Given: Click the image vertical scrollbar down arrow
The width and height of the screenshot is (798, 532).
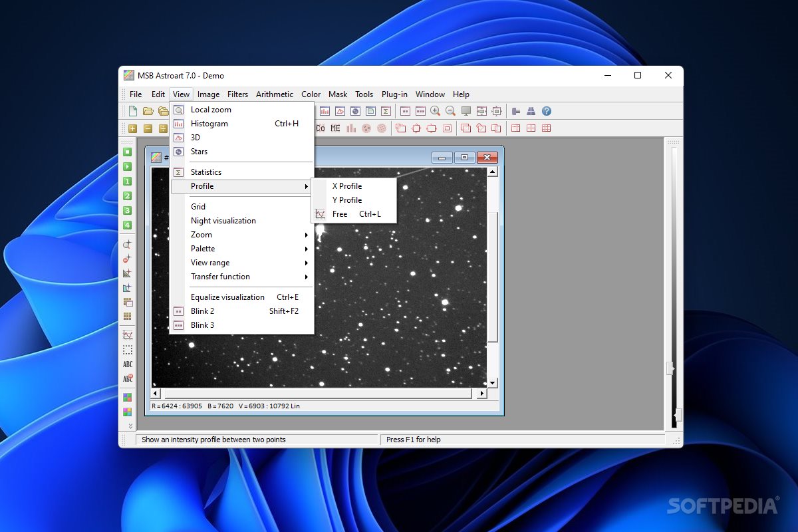Looking at the screenshot, I should click(x=492, y=383).
